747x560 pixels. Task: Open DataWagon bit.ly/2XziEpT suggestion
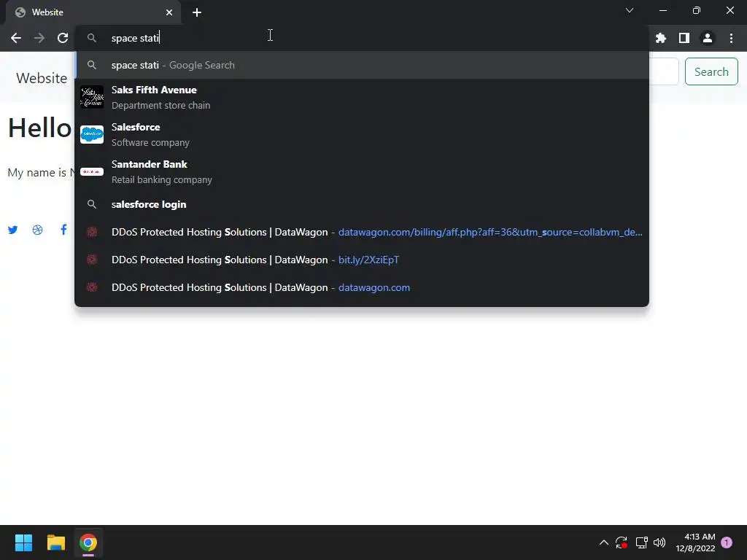pos(362,260)
